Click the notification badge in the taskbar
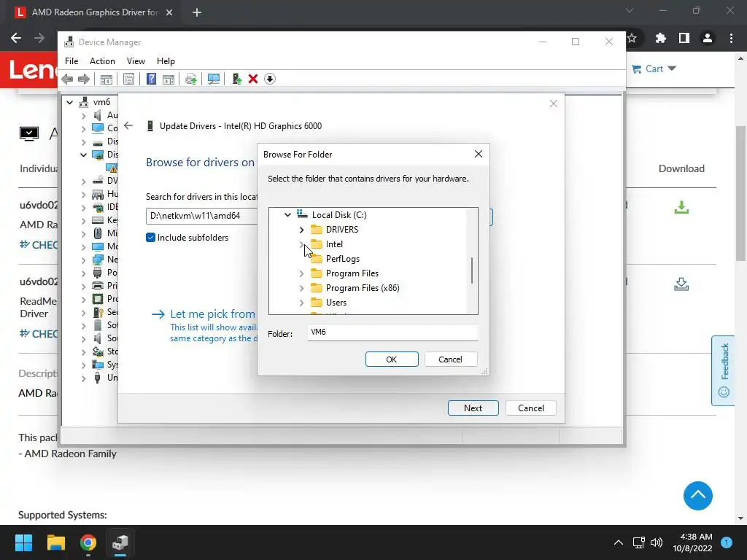The height and width of the screenshot is (560, 747). click(x=726, y=542)
